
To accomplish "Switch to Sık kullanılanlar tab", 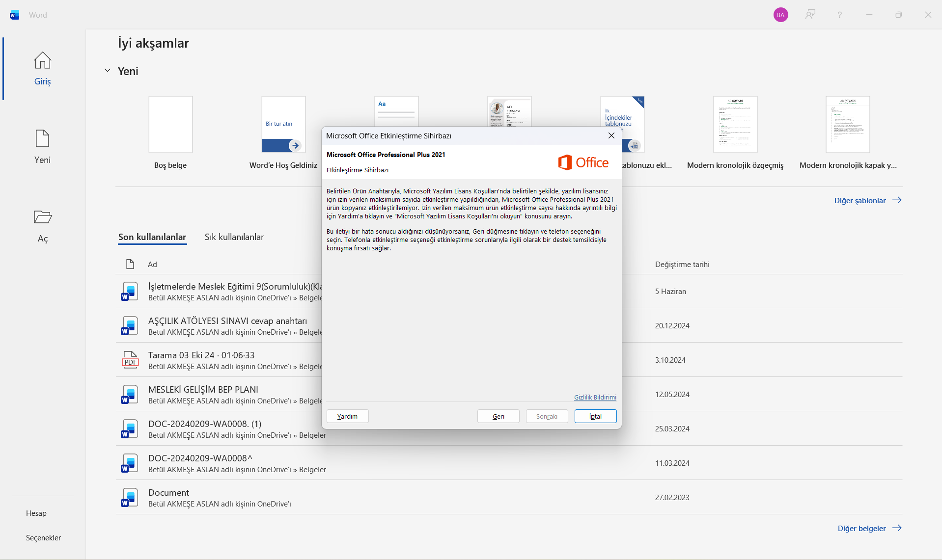I will [234, 237].
